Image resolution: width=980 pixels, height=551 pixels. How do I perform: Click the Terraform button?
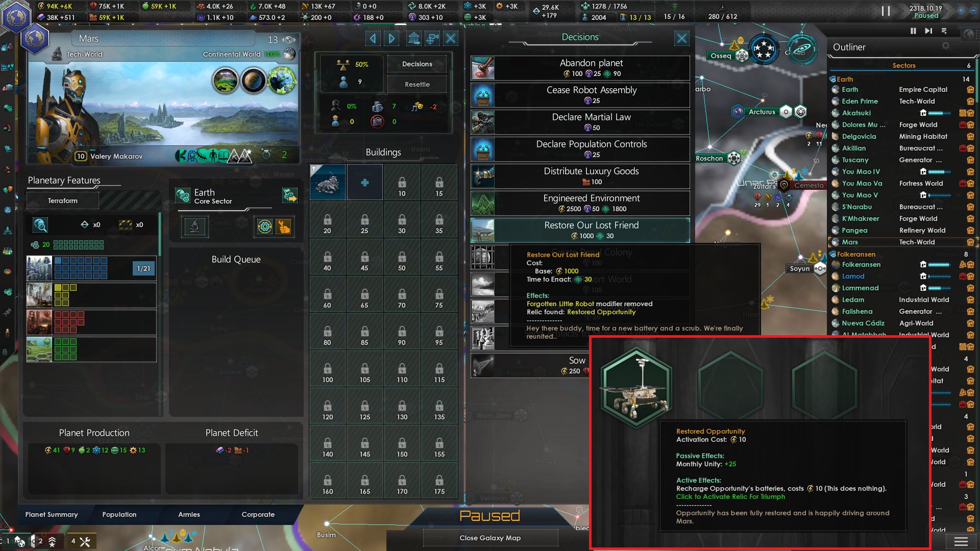click(x=63, y=201)
